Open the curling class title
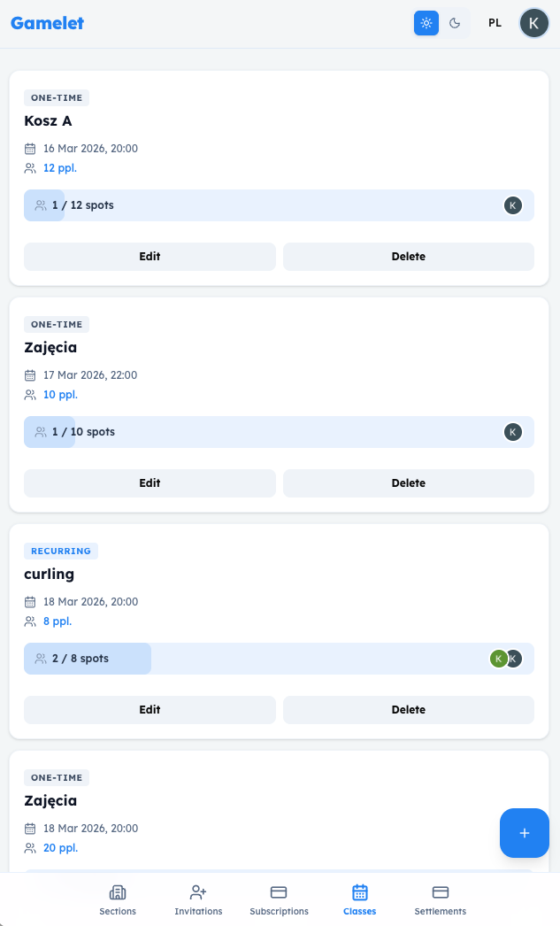560x926 pixels. point(49,574)
